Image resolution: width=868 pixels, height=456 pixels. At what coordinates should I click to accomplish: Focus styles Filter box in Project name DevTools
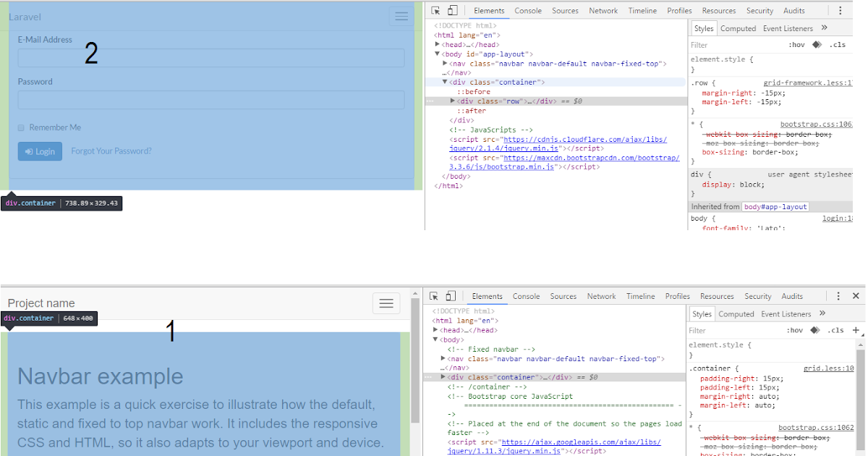pos(734,330)
